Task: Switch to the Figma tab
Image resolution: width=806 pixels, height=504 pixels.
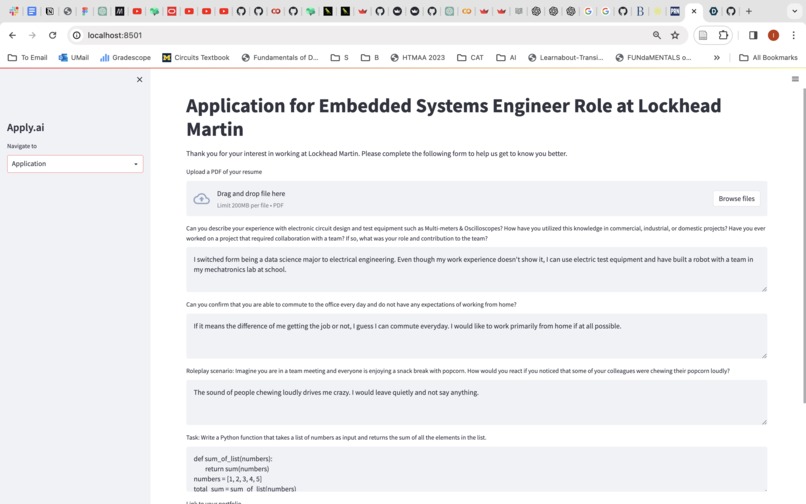Action: (85, 11)
